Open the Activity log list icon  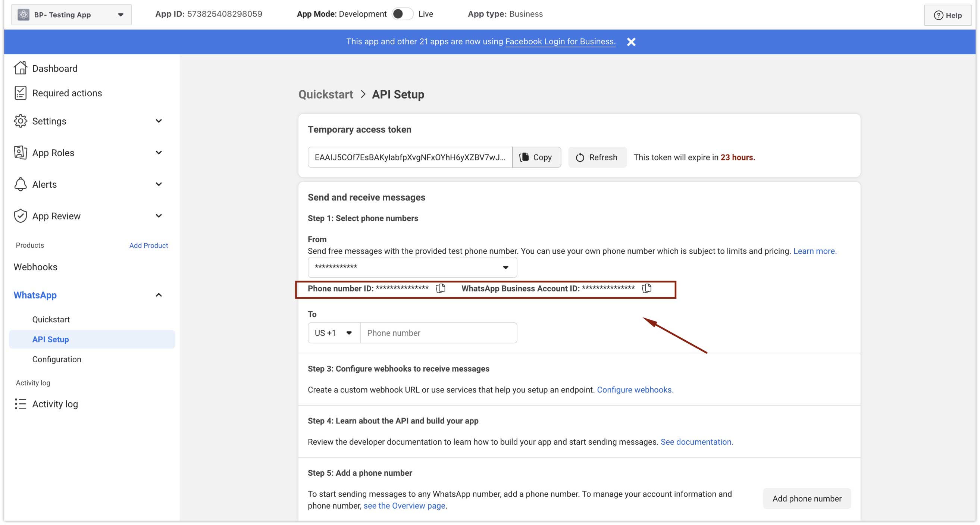[x=20, y=404]
